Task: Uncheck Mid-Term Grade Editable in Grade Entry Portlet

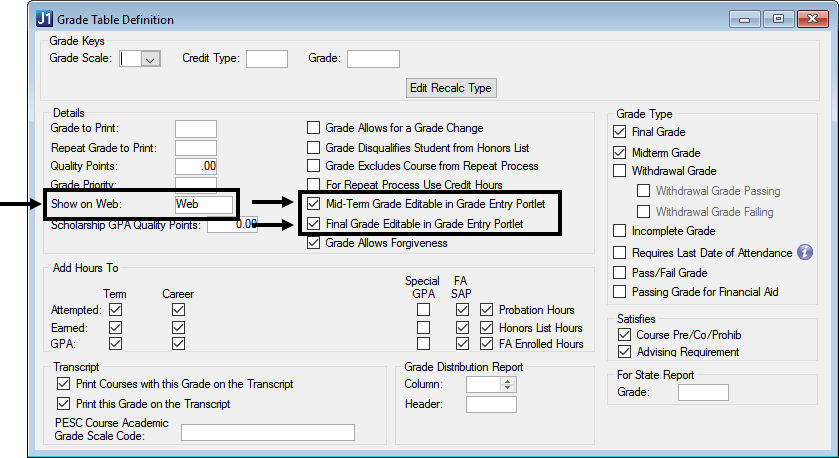Action: click(314, 204)
